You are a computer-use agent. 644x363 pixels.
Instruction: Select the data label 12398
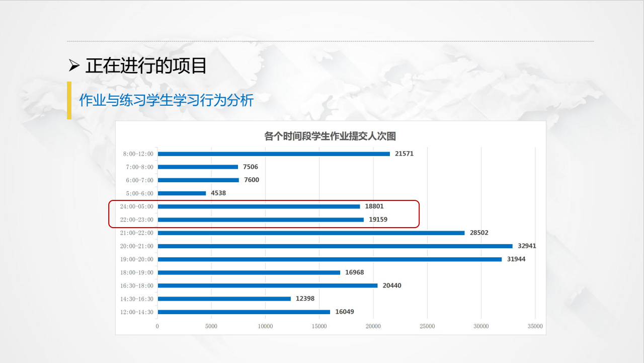point(305,299)
